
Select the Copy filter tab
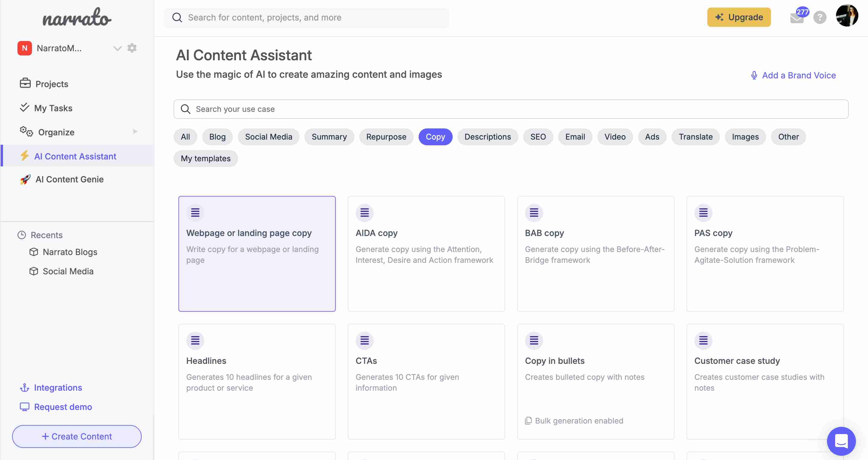tap(435, 137)
